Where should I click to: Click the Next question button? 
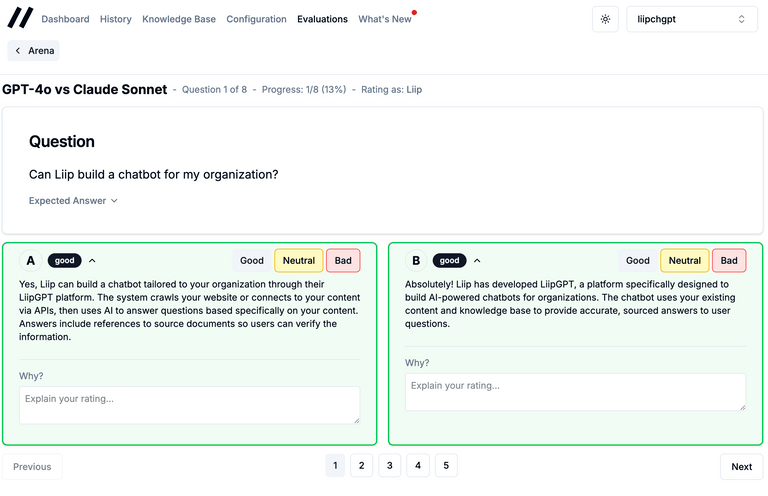(741, 466)
